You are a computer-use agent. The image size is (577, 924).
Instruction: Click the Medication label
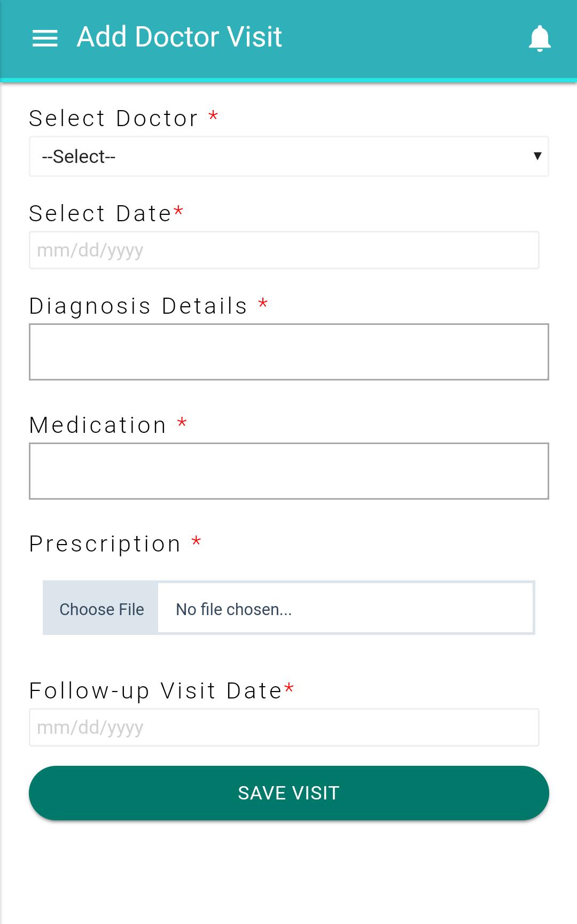[98, 425]
